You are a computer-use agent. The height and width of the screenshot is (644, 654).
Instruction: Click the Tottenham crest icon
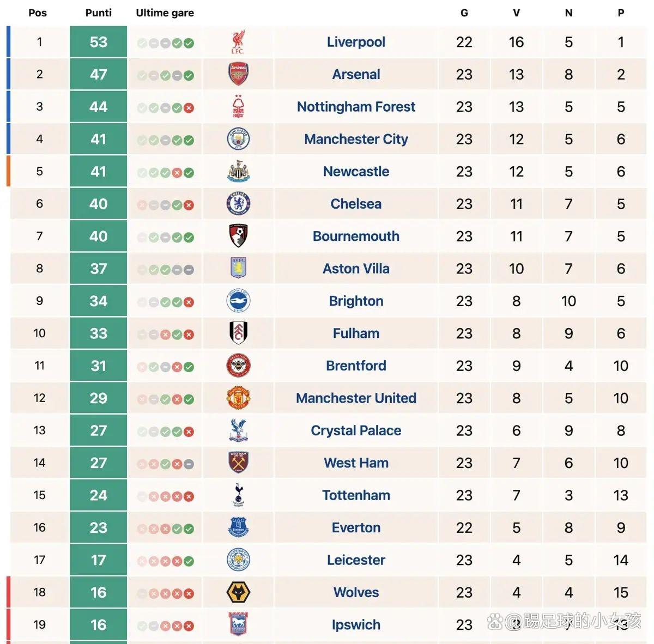point(238,495)
